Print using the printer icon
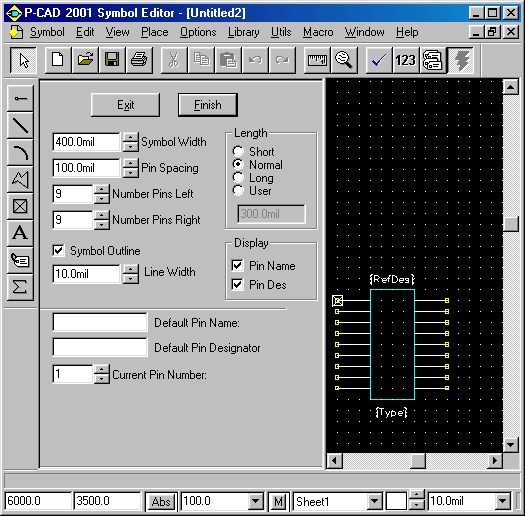 pyautogui.click(x=139, y=60)
